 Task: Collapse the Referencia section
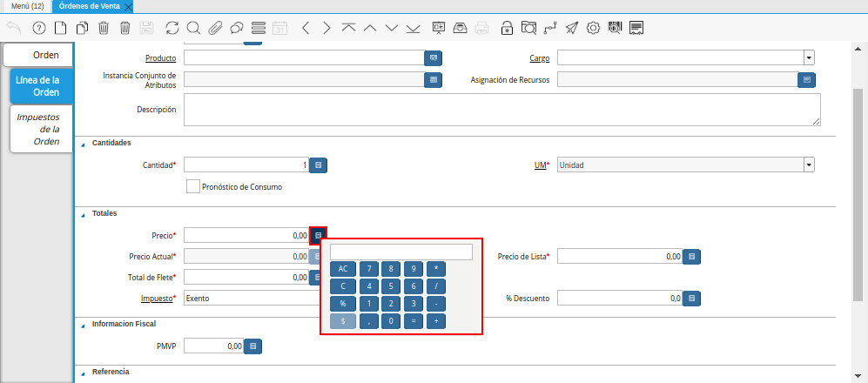pyautogui.click(x=83, y=373)
